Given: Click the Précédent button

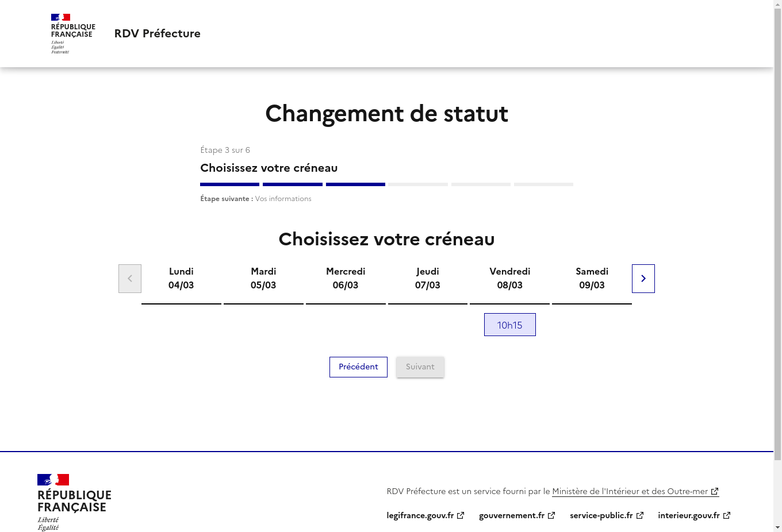Looking at the screenshot, I should [358, 367].
